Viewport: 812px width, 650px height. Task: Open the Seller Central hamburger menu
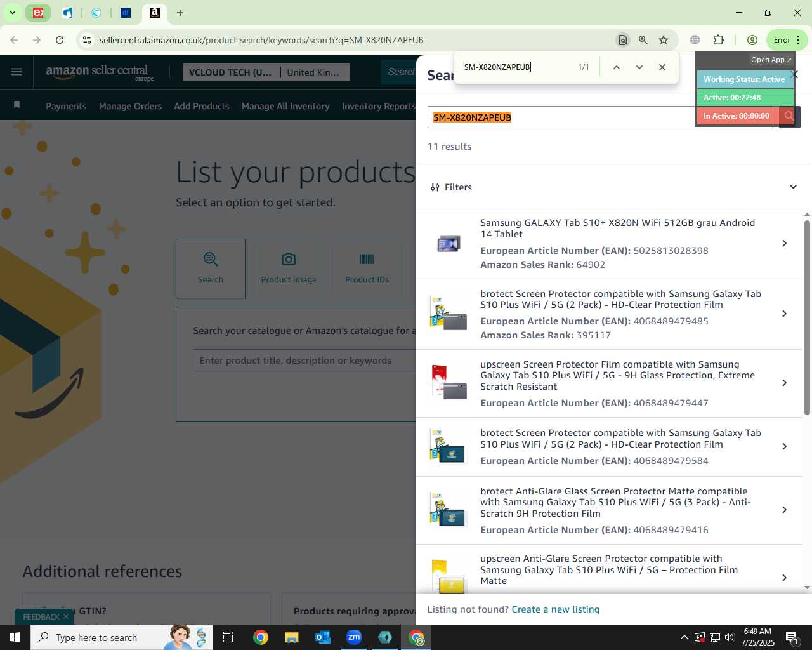click(x=16, y=72)
